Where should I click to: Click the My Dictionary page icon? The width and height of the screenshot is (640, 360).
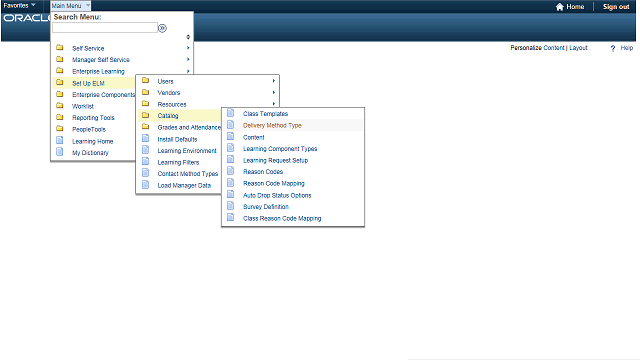[60, 152]
